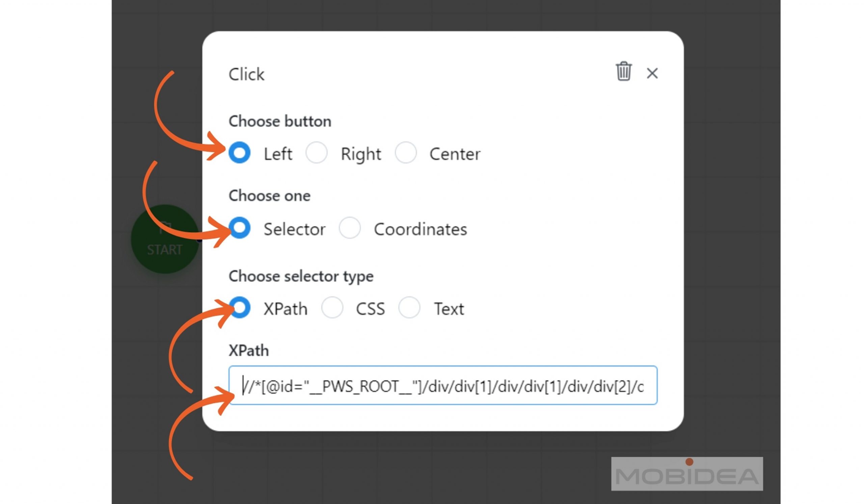Click the 'Coordinates' label text
This screenshot has height=504, width=864.
pyautogui.click(x=420, y=229)
